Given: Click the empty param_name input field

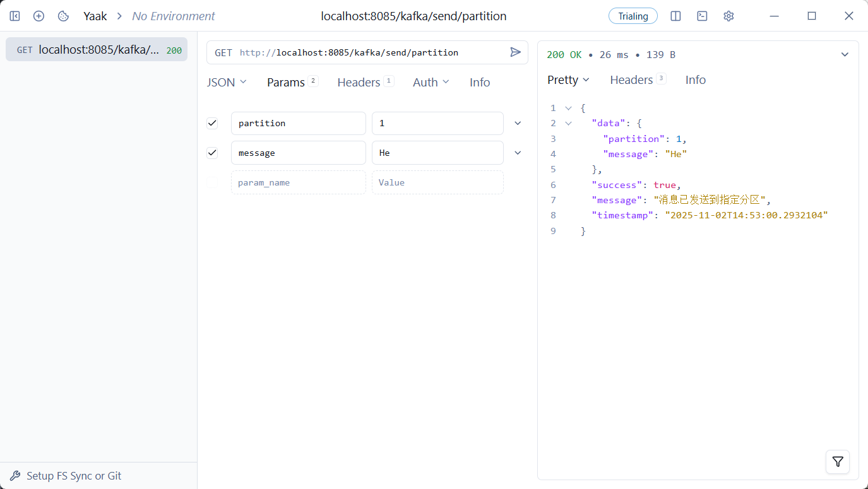Looking at the screenshot, I should click(298, 182).
